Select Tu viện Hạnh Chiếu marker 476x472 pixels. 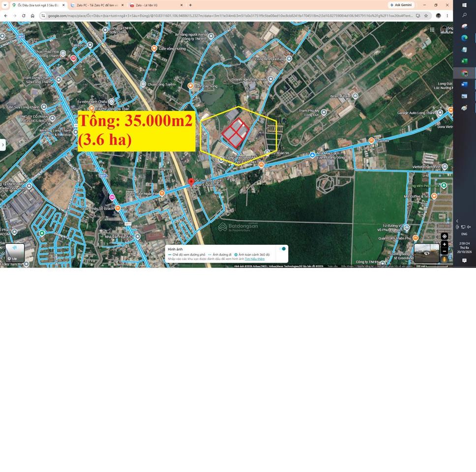(x=112, y=101)
